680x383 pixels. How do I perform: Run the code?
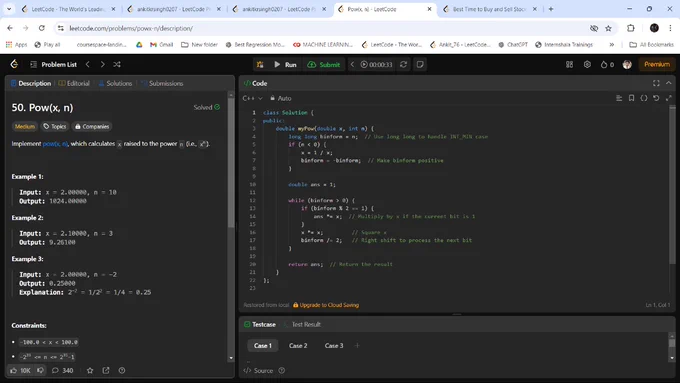pyautogui.click(x=285, y=64)
